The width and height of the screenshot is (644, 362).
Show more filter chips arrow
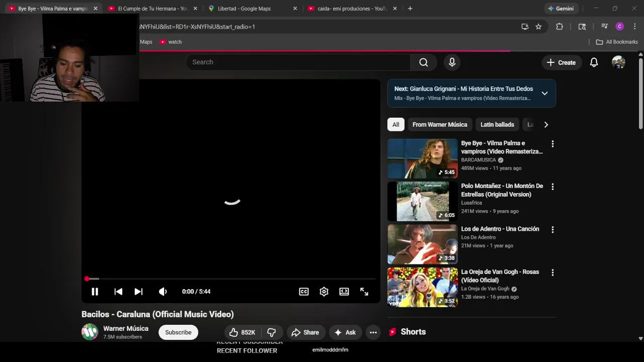pos(546,125)
